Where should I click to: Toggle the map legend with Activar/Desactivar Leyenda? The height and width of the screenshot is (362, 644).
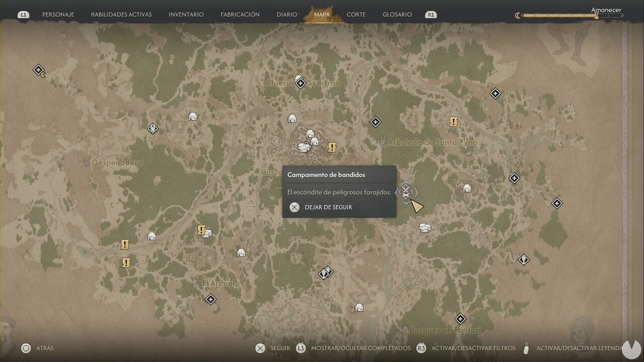point(573,348)
